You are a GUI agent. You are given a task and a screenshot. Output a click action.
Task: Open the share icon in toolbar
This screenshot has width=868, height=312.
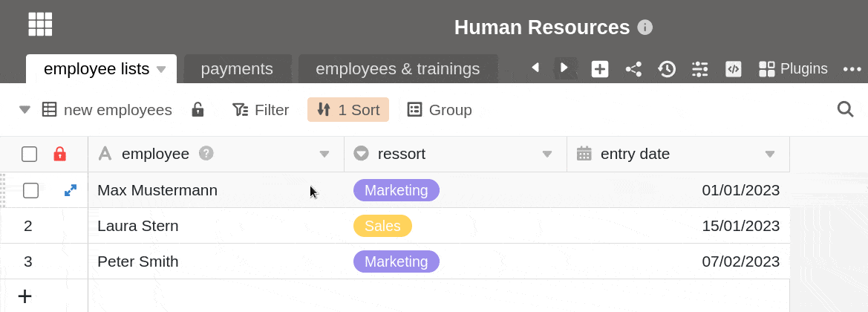pyautogui.click(x=633, y=69)
